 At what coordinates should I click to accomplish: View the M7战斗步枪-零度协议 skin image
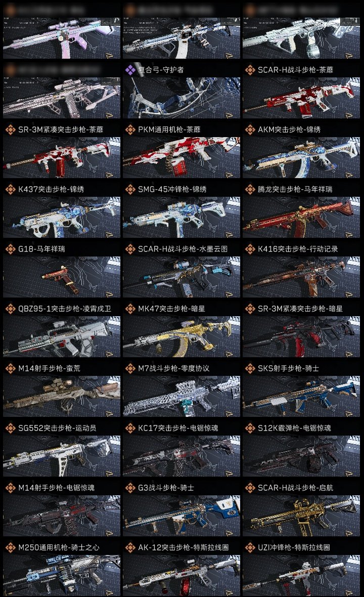click(181, 396)
